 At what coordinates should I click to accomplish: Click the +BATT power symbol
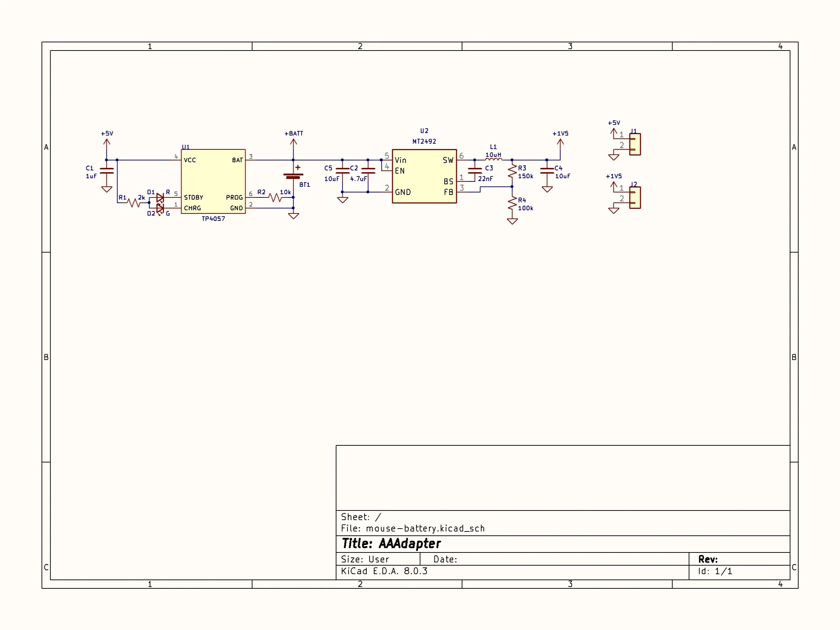pos(293,143)
